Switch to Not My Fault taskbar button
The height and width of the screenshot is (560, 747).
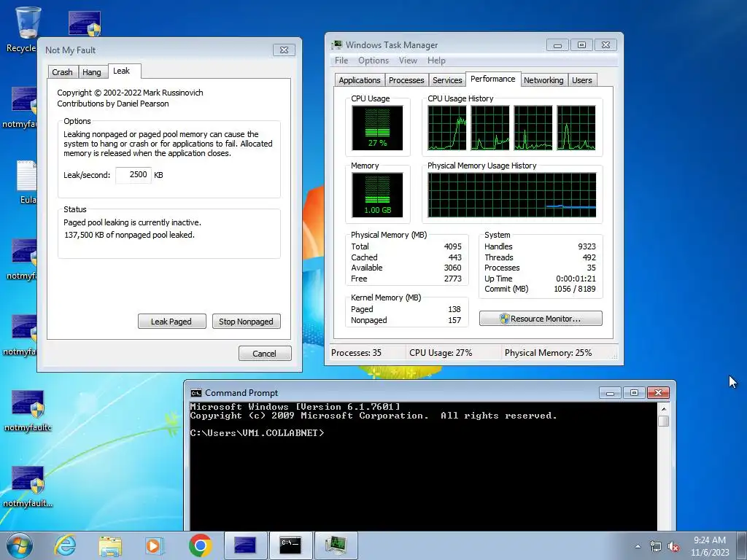pos(245,545)
